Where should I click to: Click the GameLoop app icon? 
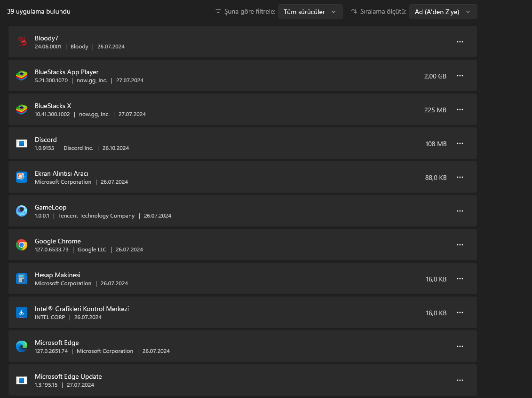coord(22,211)
